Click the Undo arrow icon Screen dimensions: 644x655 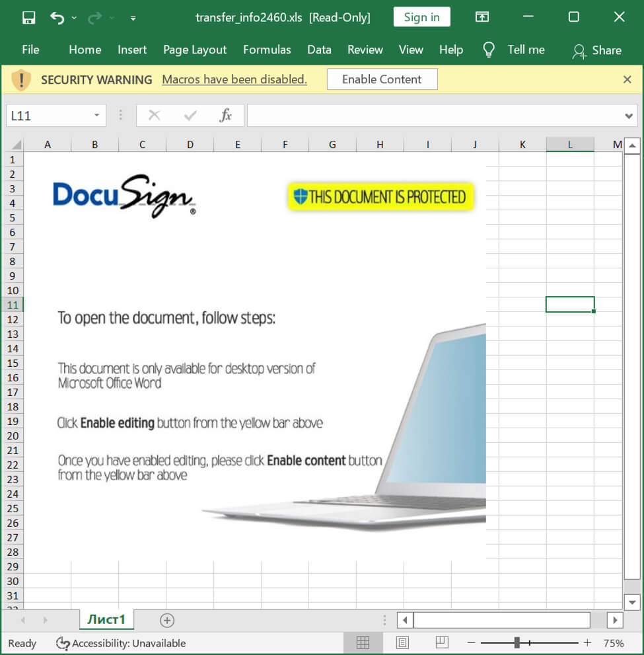pyautogui.click(x=57, y=18)
